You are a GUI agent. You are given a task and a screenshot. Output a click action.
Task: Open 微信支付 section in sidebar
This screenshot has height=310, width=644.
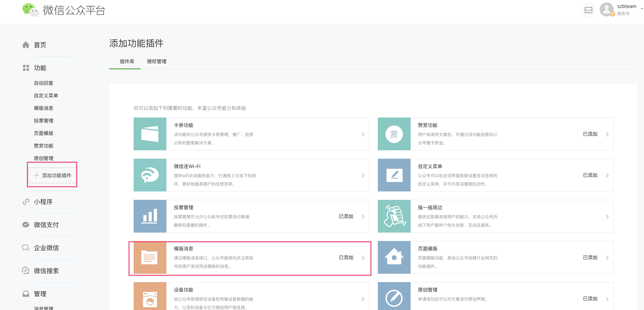click(46, 225)
